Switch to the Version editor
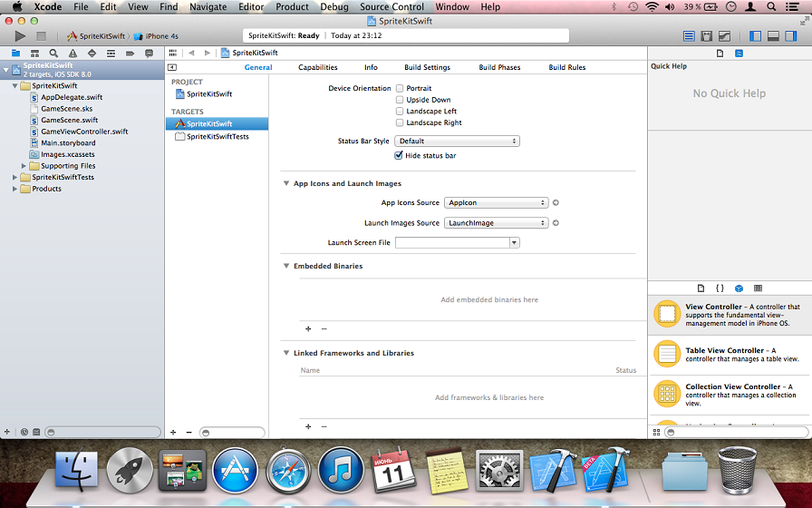 724,35
